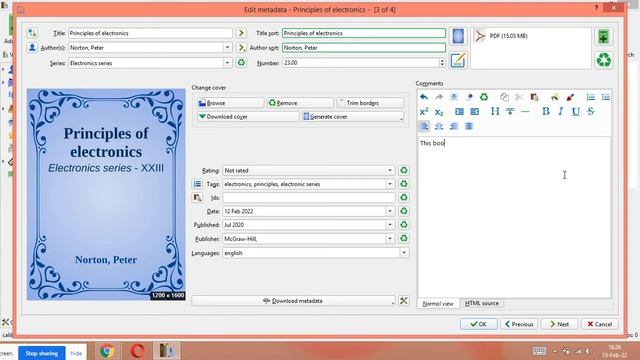The image size is (640, 360).
Task: Open Generate cover options arrow
Action: point(401,117)
